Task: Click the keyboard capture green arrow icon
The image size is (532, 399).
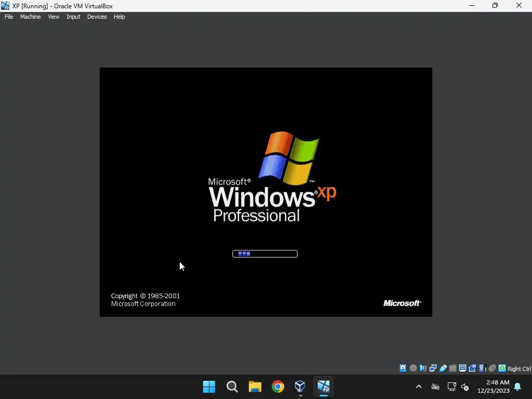Action: [502, 368]
